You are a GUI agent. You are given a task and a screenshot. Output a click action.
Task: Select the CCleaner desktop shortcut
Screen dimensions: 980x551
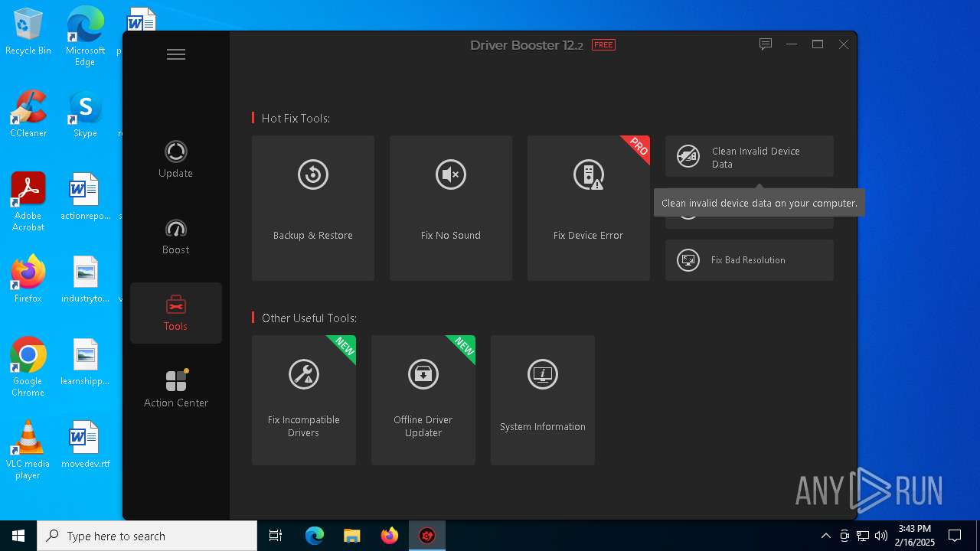click(x=28, y=114)
